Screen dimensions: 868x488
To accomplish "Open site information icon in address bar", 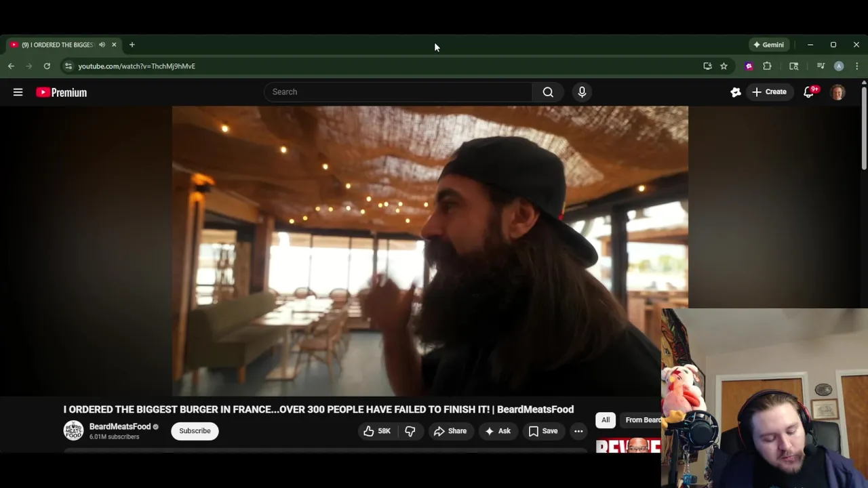I will tap(68, 66).
